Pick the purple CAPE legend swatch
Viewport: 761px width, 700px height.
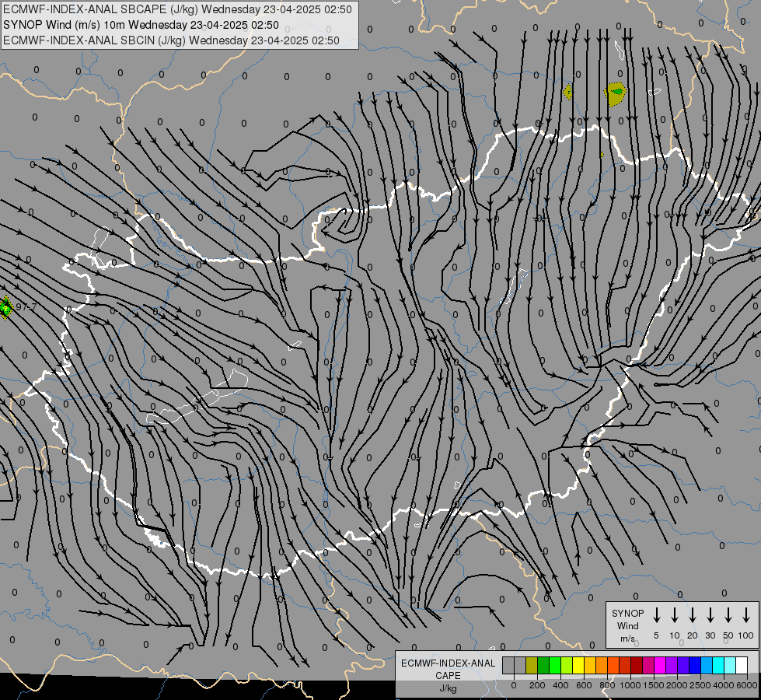[x=671, y=665]
